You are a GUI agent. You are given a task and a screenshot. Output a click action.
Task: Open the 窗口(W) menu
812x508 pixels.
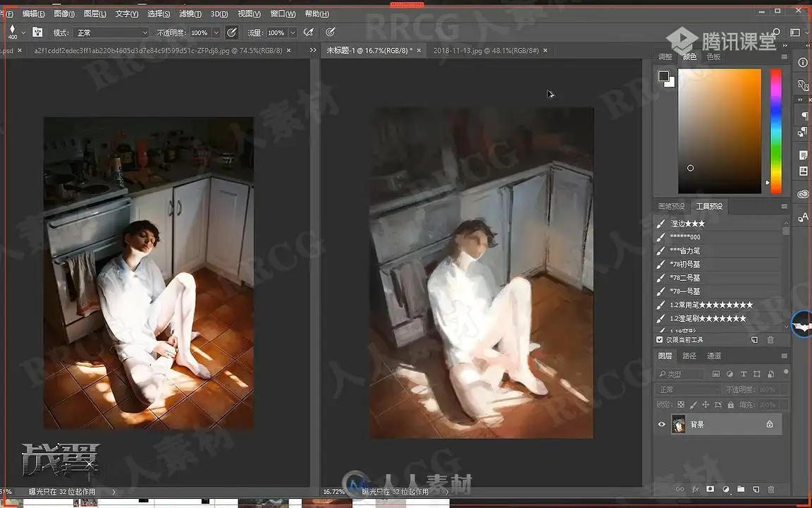pos(283,14)
